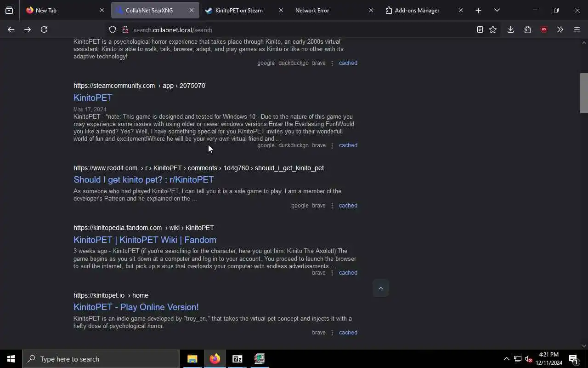588x368 pixels.
Task: Open a new tab with plus
Action: coord(478,10)
